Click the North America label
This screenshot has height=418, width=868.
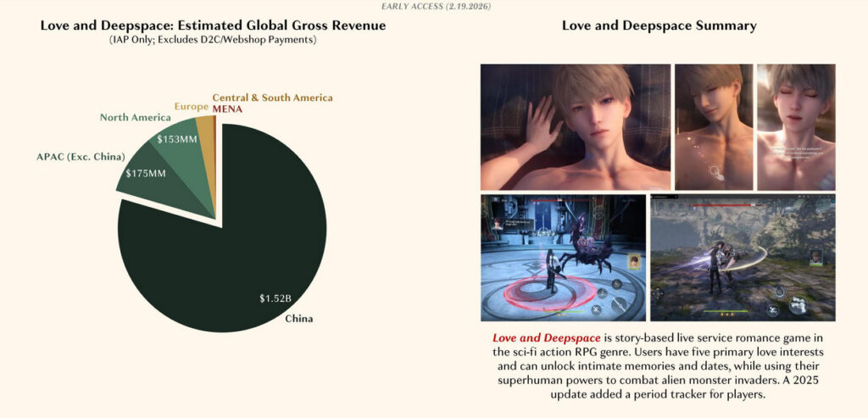[x=135, y=117]
